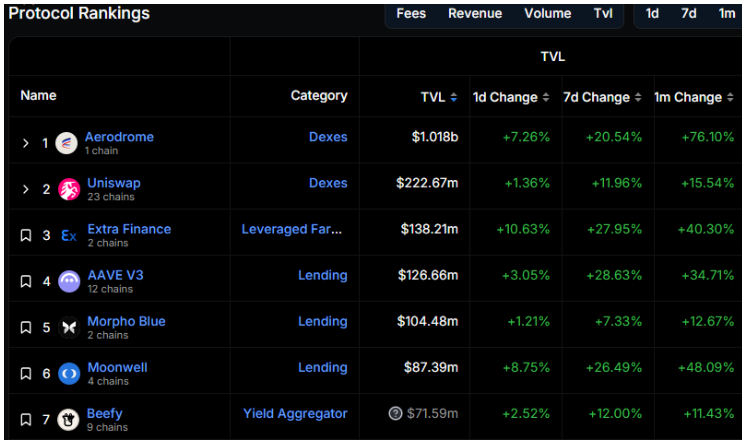
Task: Switch to the Fees tab
Action: click(411, 13)
